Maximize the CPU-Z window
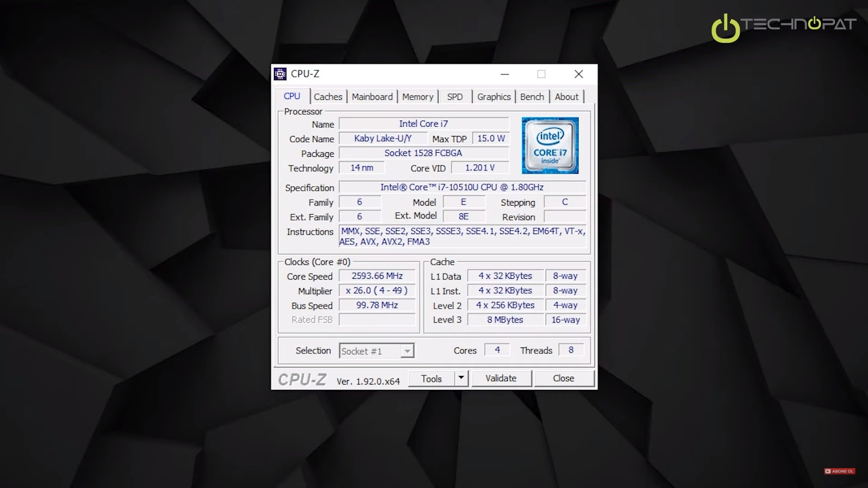Screen dimensions: 868x488 [541, 74]
